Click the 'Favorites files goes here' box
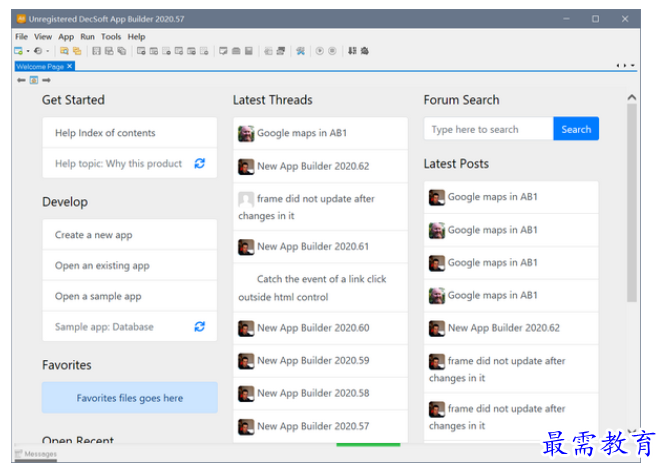Viewport: 664px width, 475px height. click(130, 398)
